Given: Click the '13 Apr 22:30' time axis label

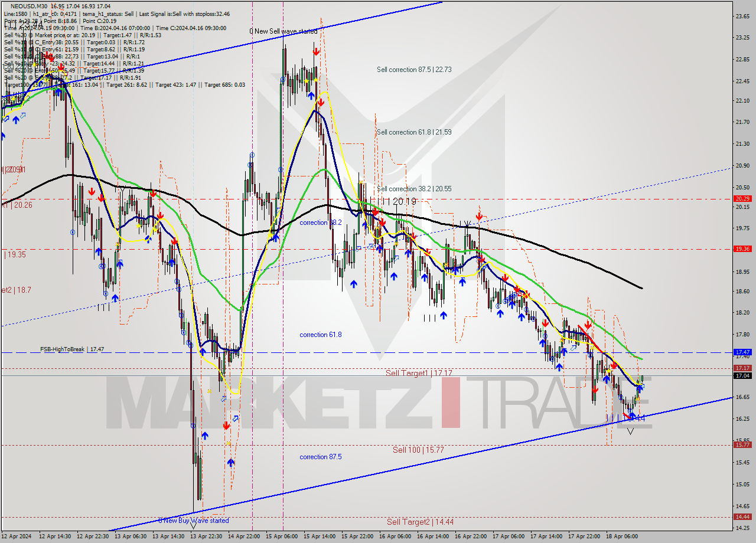Looking at the screenshot, I should 207,537.
